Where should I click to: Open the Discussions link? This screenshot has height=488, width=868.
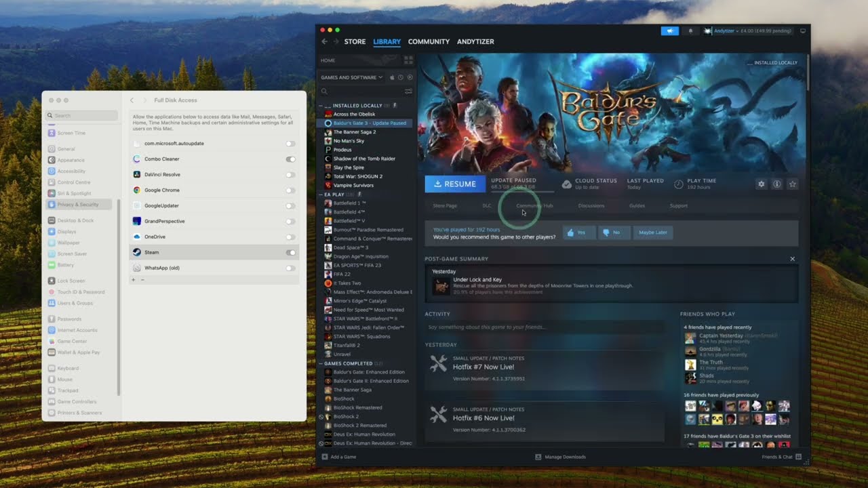(591, 205)
